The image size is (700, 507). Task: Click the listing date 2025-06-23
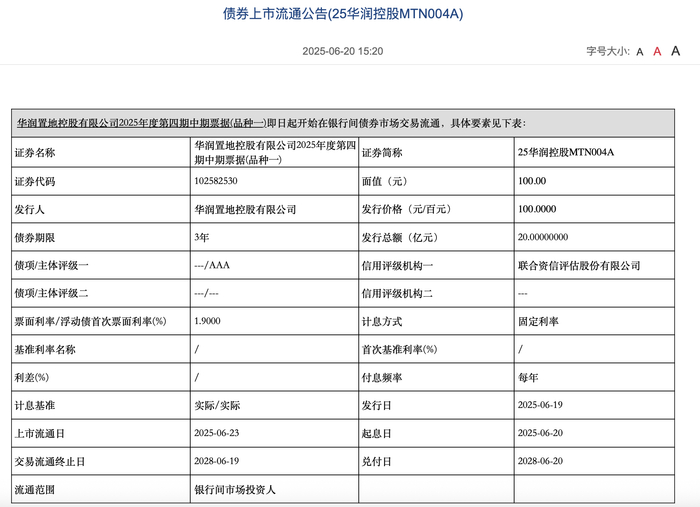click(217, 433)
